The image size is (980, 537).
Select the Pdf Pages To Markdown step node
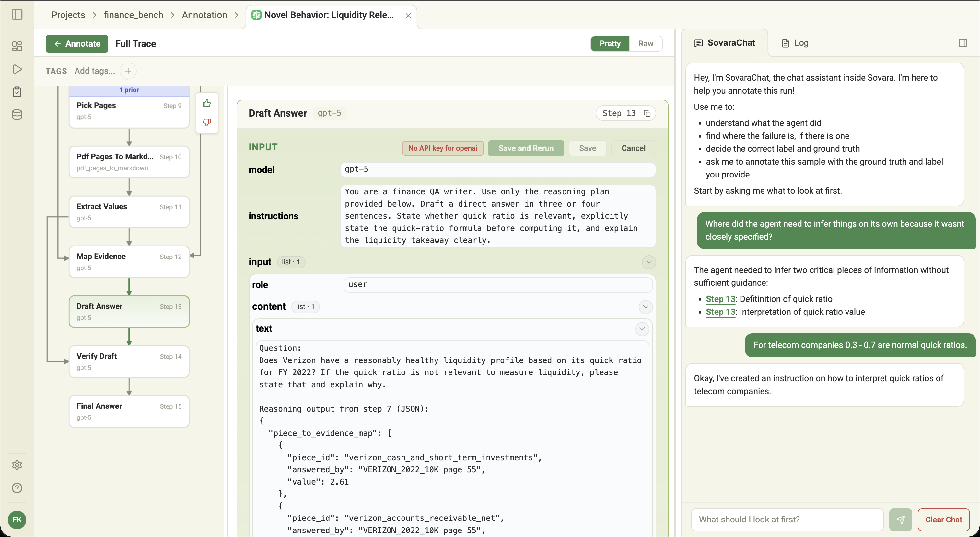(129, 162)
